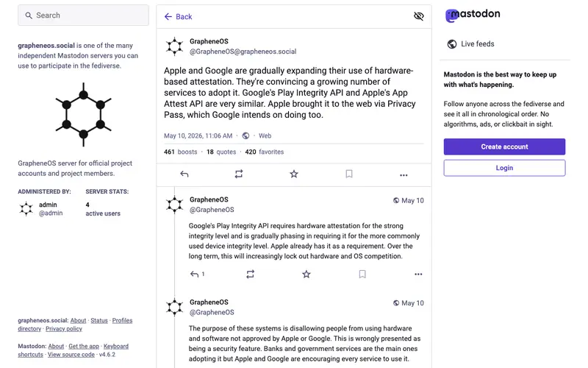
Task: Open Live feeds from sidebar
Action: 470,44
